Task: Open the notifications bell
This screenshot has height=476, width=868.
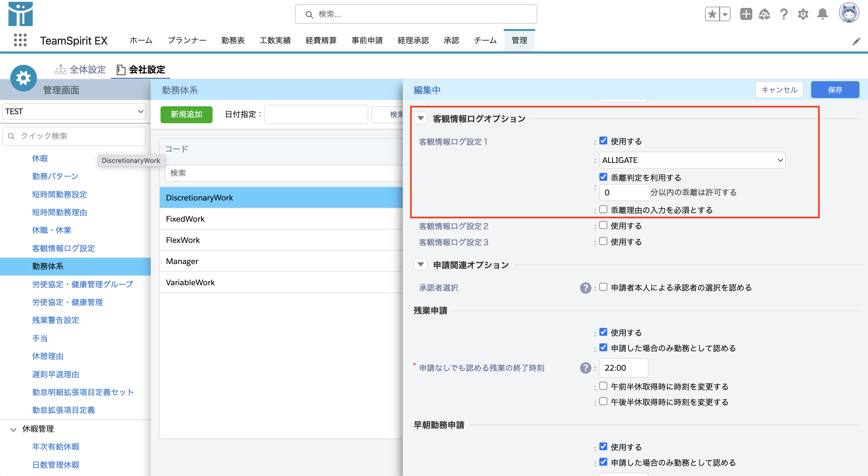Action: tap(823, 14)
